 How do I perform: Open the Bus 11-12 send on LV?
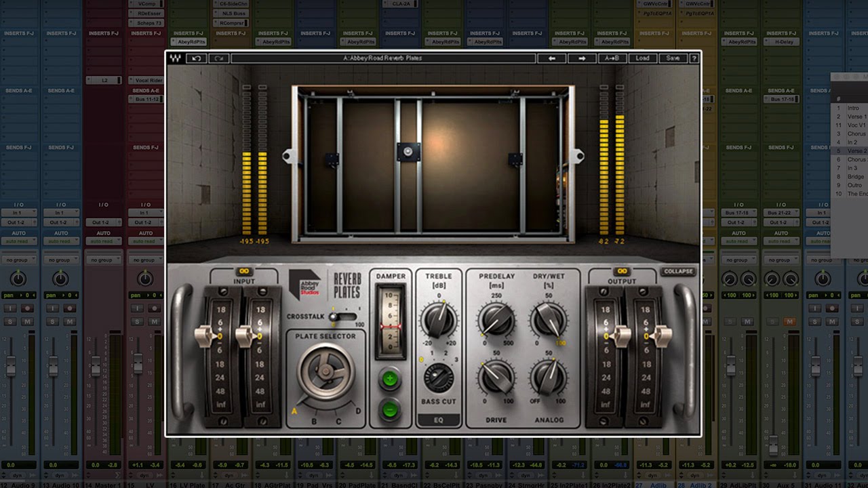(146, 99)
